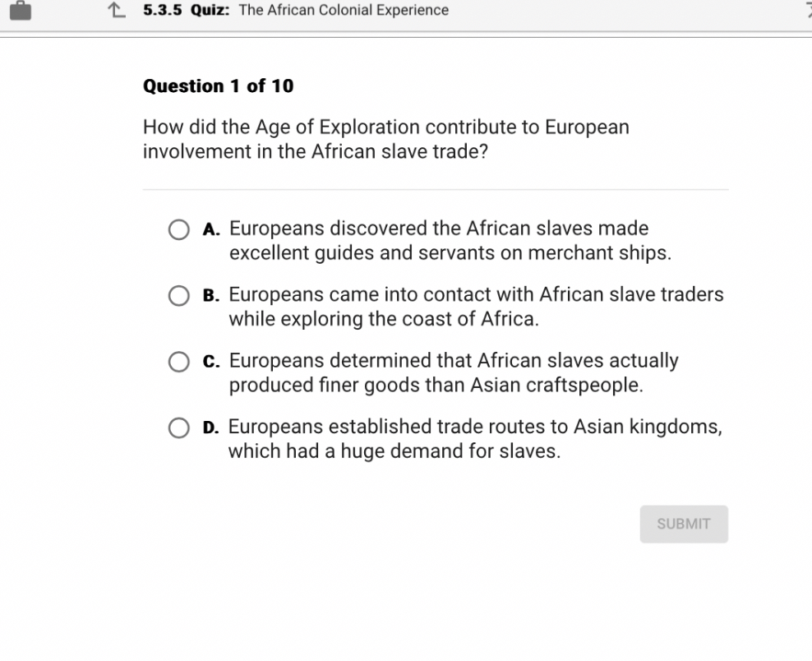Click the up-arrow back icon beside the quiz title

click(x=116, y=10)
